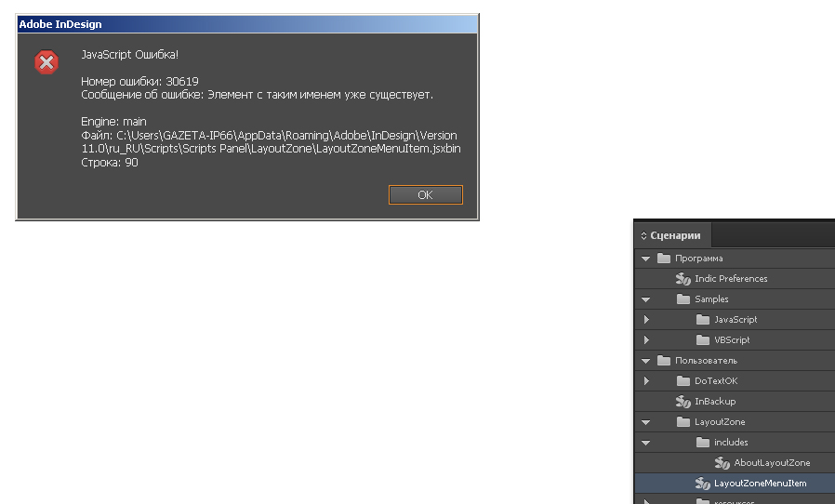Click the InBackup script icon
This screenshot has height=504, width=835.
click(x=683, y=401)
